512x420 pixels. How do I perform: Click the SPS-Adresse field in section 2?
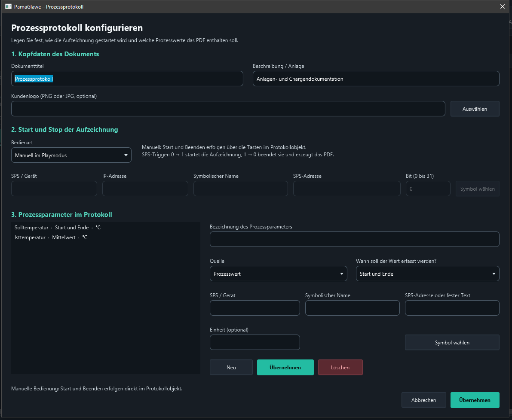click(x=347, y=189)
